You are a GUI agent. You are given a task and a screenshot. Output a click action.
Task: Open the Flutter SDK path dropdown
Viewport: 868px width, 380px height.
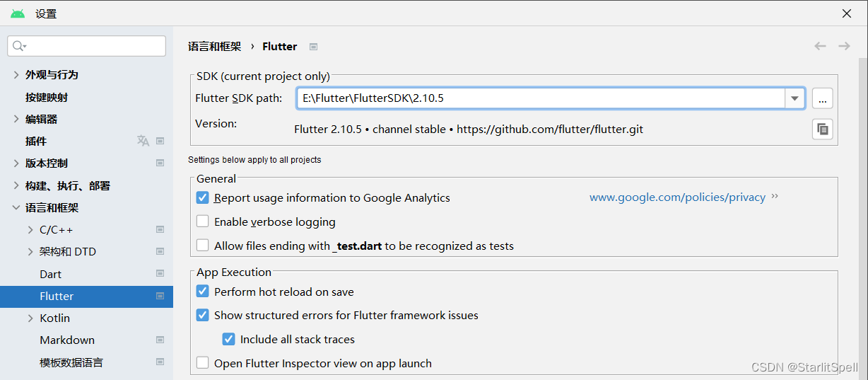(x=794, y=98)
